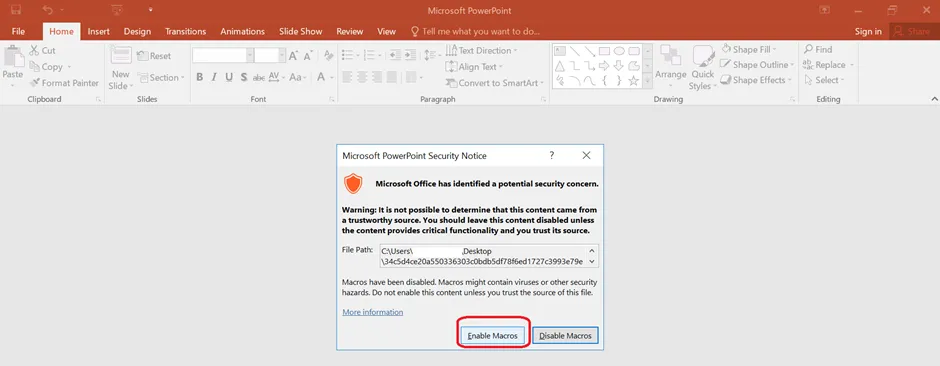Select the Left Brace shape
The width and height of the screenshot is (940, 366).
(x=604, y=80)
